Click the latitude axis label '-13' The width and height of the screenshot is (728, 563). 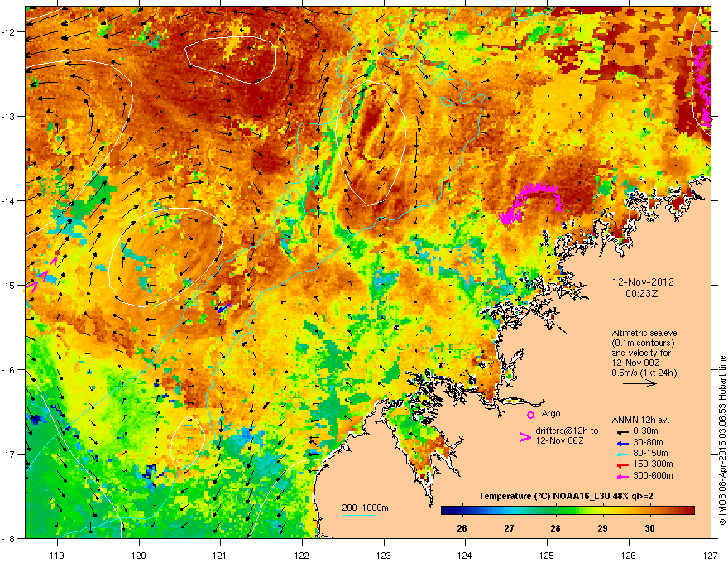pos(9,117)
